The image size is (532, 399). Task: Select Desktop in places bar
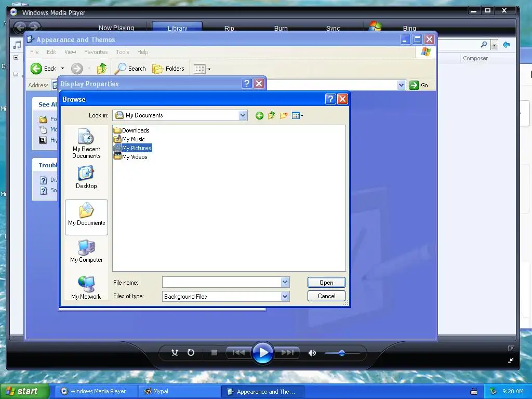86,178
